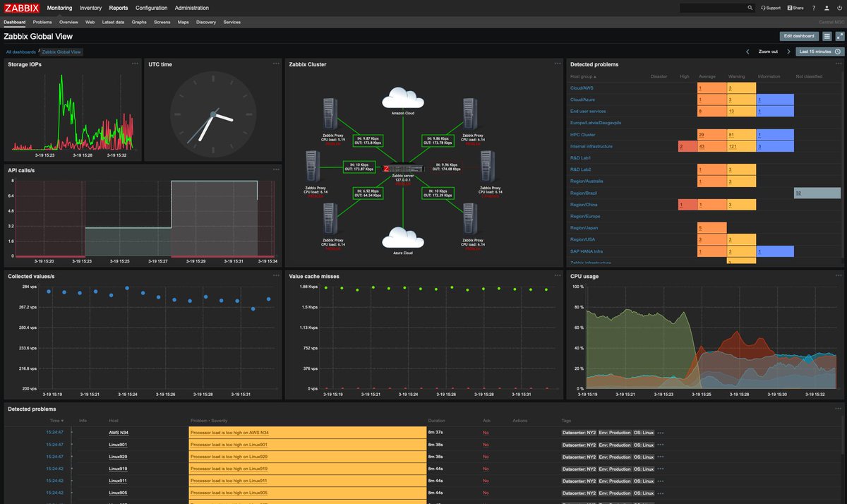Shift time period back with left arrow
This screenshot has height=504, width=847.
point(747,52)
